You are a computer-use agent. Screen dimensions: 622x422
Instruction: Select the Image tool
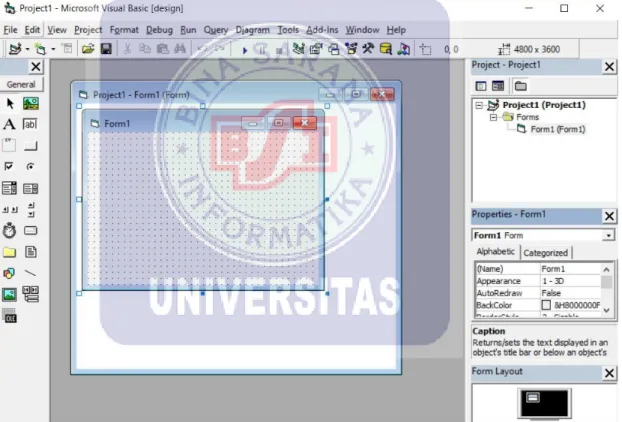9,295
